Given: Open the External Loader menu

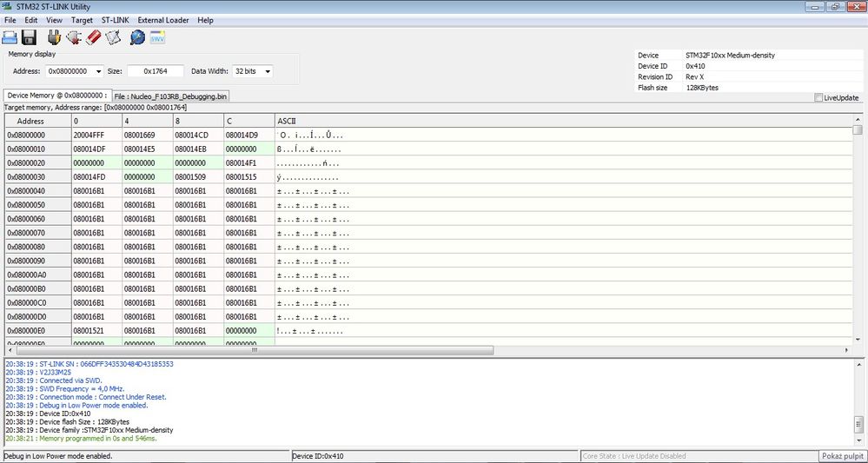Looking at the screenshot, I should click(163, 20).
